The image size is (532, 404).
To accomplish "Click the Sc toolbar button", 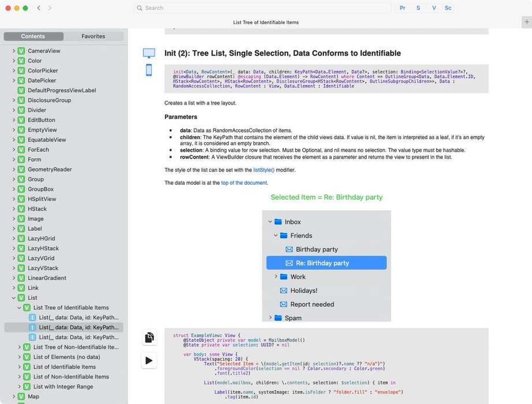I will [x=448, y=8].
